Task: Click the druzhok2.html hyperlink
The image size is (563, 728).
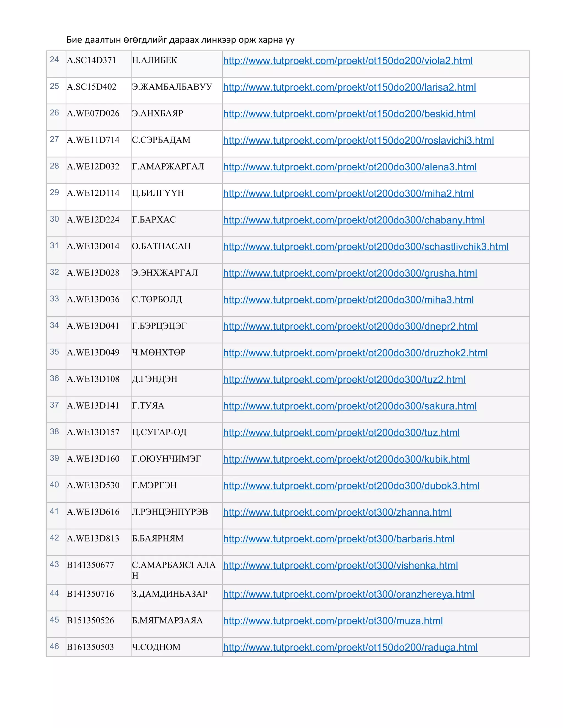Action: coord(355,353)
